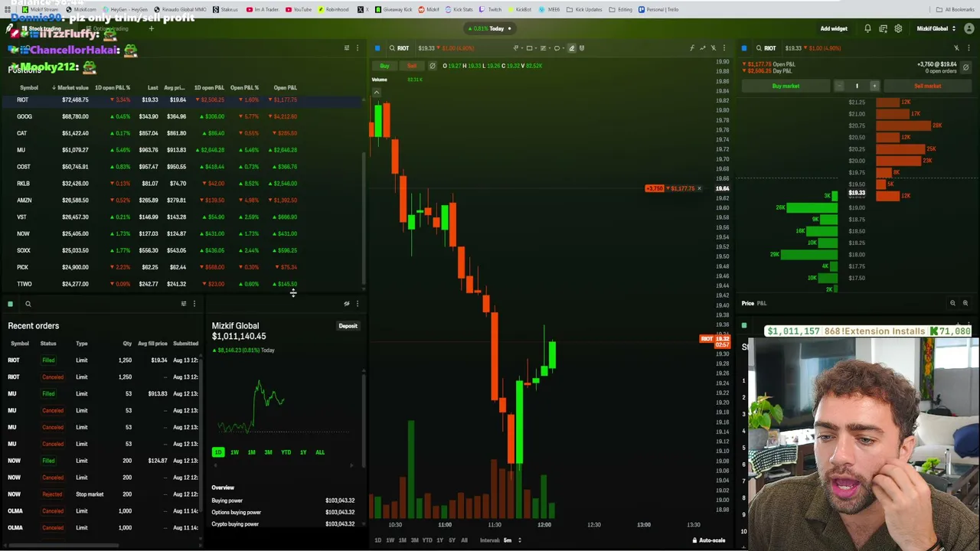Screen dimensions: 980x551
Task: Search symbol in RIOT chart widget
Action: [x=392, y=48]
